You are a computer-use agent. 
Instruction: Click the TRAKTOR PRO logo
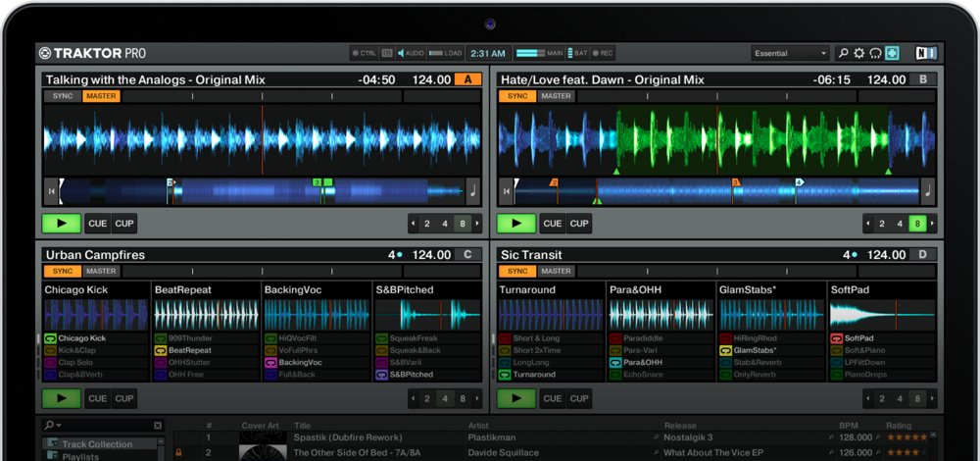click(92, 53)
